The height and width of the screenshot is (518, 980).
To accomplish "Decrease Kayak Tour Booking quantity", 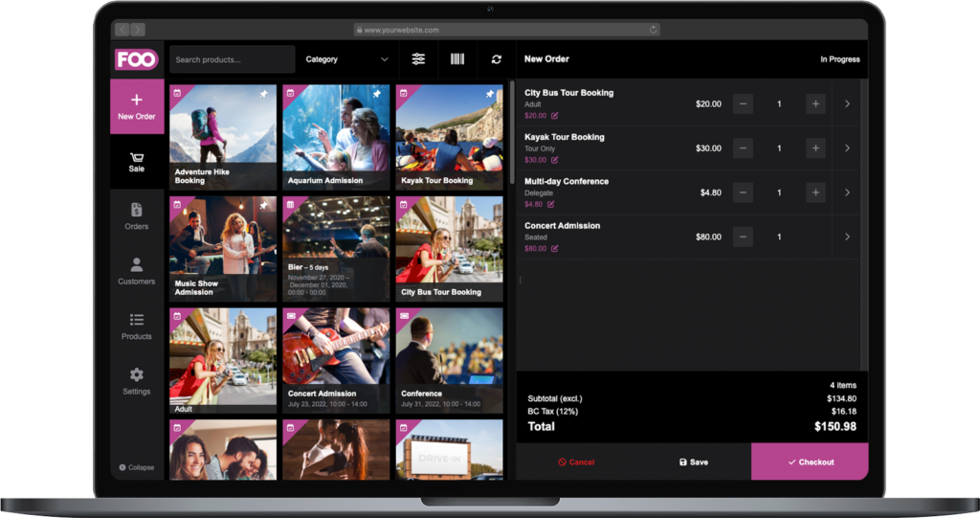I will tap(743, 148).
